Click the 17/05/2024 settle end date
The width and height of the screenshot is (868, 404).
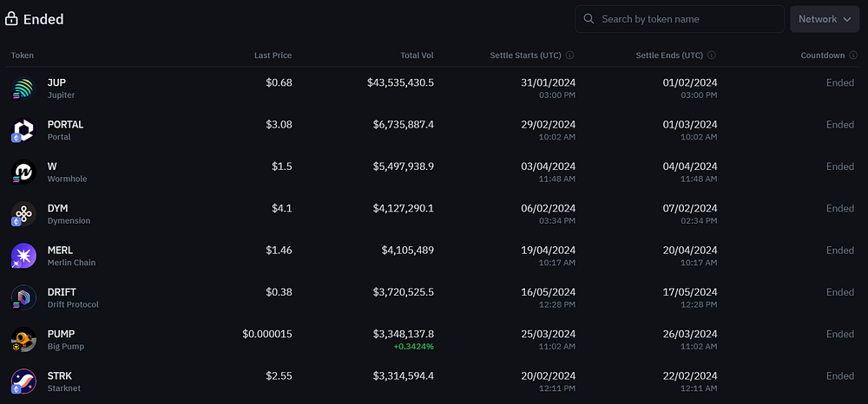pos(690,292)
